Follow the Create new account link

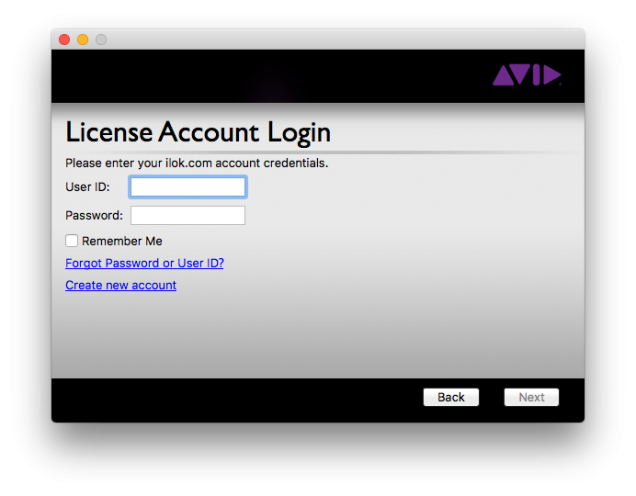tap(121, 285)
